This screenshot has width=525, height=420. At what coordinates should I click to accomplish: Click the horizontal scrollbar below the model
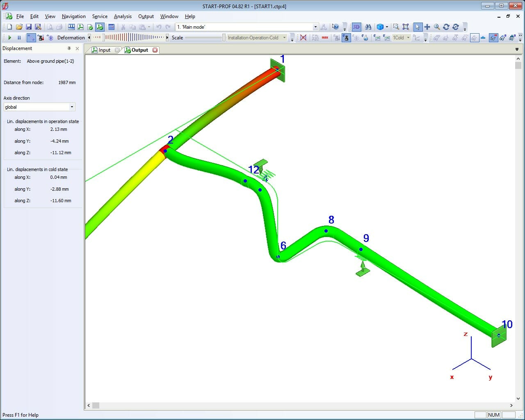pos(95,406)
